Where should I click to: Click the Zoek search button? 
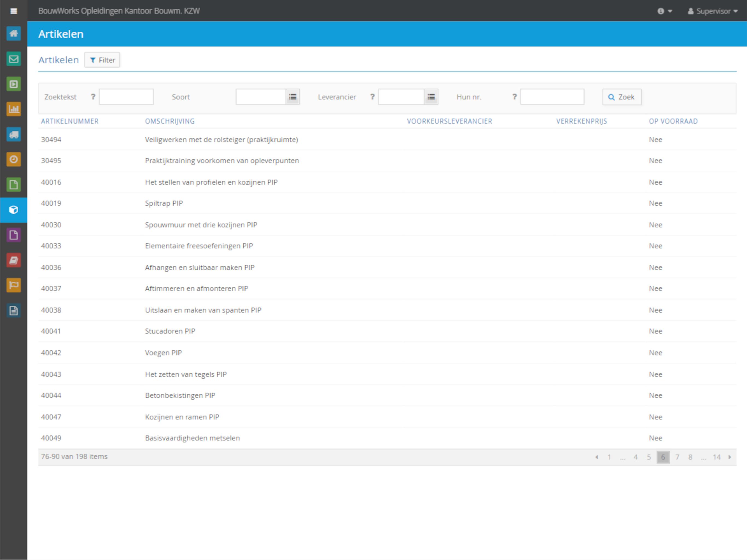coord(622,97)
